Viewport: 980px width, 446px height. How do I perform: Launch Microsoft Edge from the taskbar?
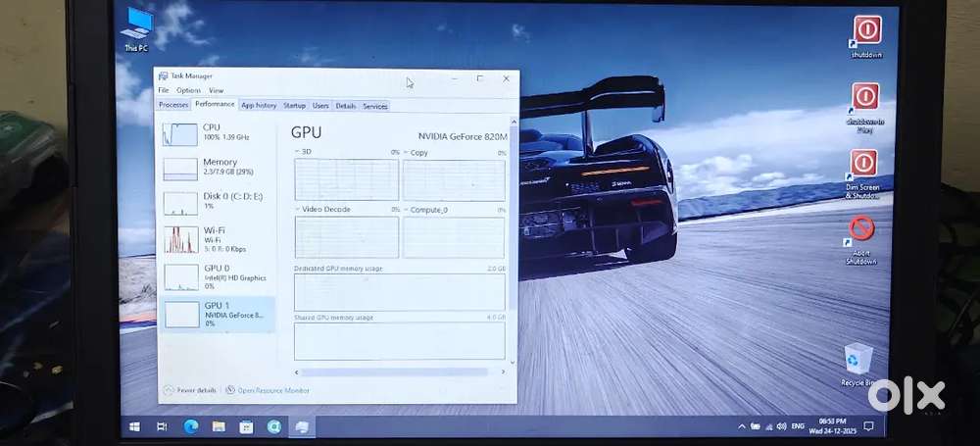(191, 426)
